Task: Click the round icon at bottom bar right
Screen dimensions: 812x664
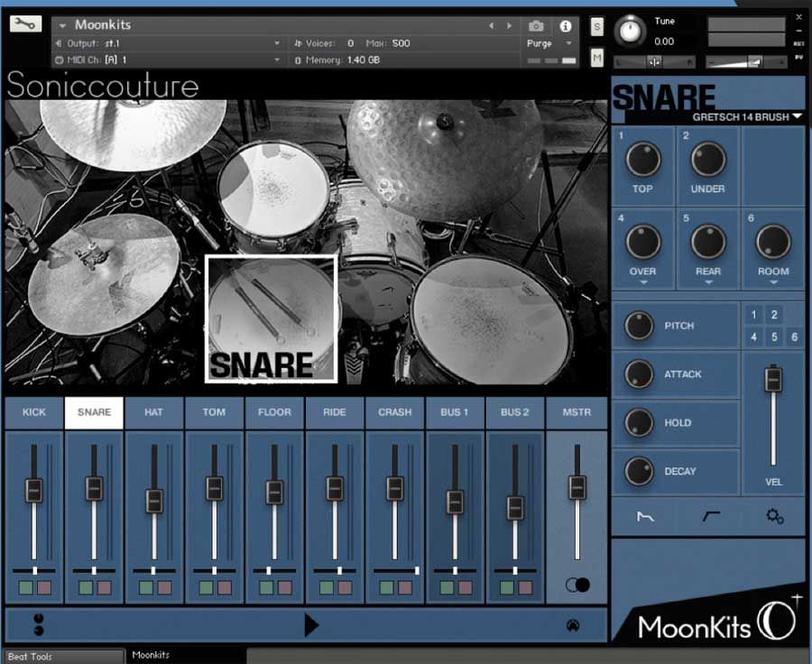Action: pyautogui.click(x=573, y=625)
